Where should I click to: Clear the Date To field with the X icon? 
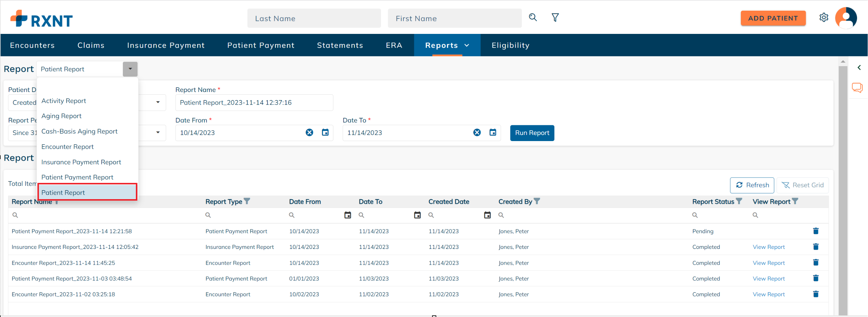[477, 133]
